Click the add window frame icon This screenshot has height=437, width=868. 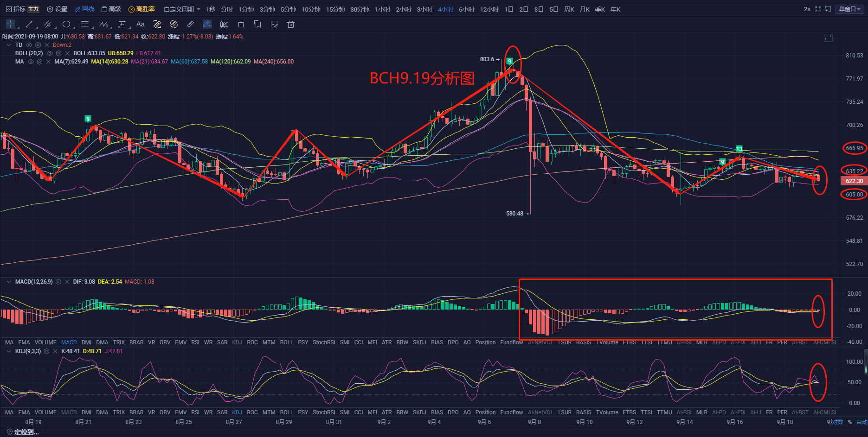[x=828, y=9]
